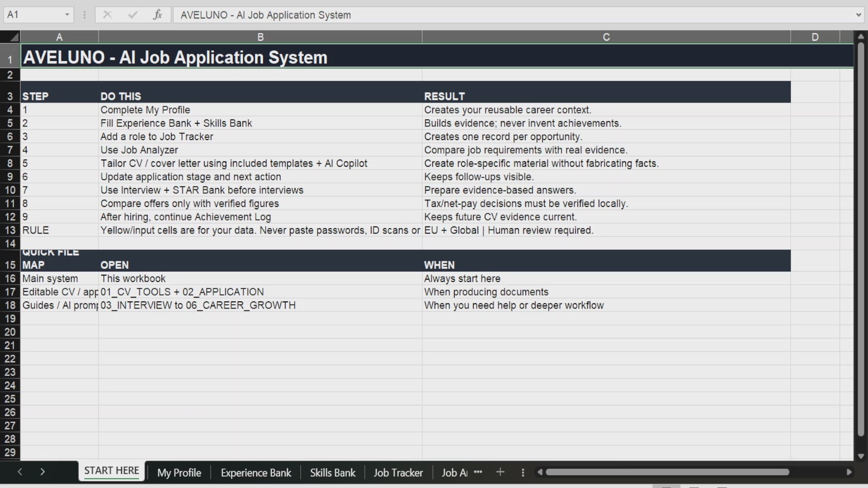Select row 13 header
The width and height of the screenshot is (868, 488).
pos(10,230)
